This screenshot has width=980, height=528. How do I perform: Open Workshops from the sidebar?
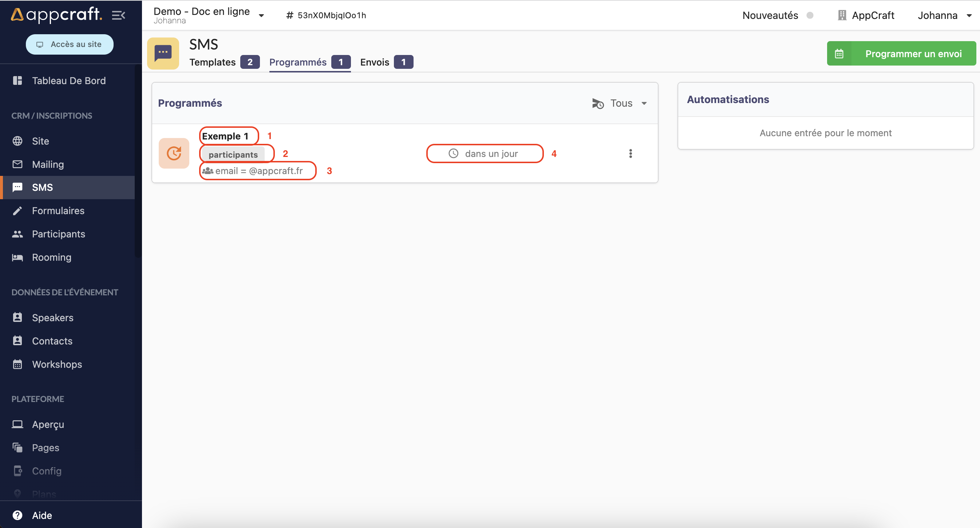tap(57, 364)
